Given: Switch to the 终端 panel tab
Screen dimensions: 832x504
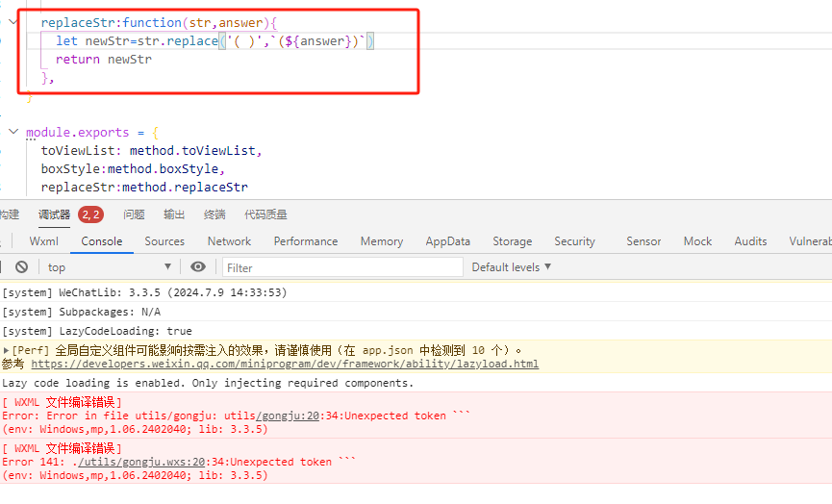Looking at the screenshot, I should [x=214, y=214].
